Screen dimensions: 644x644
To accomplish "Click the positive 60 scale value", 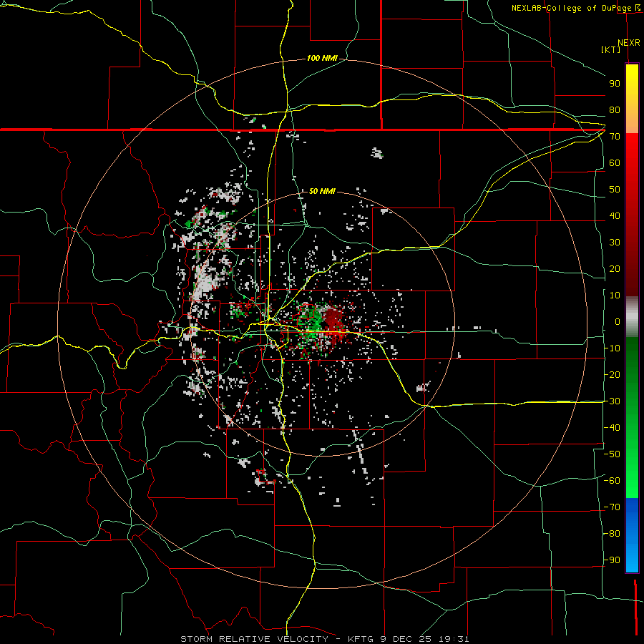I will [615, 162].
